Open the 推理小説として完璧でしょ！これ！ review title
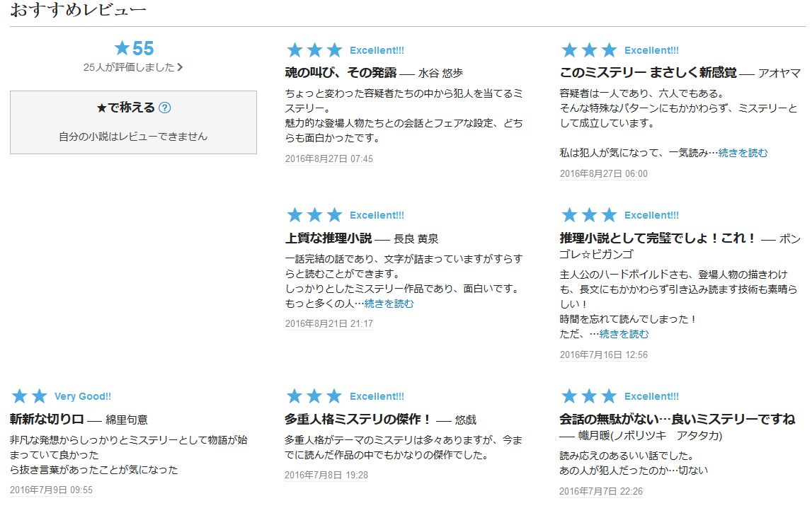The width and height of the screenshot is (812, 513). tap(658, 238)
